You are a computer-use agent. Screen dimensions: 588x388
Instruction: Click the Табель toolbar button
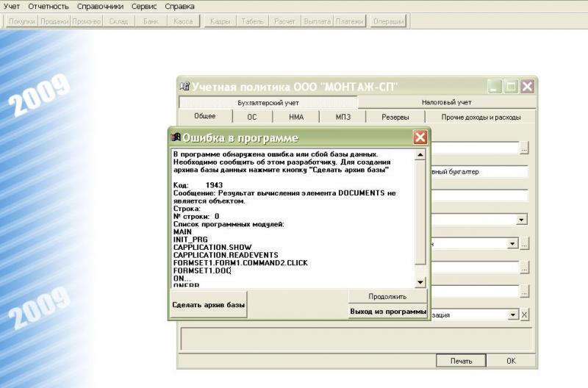click(253, 21)
